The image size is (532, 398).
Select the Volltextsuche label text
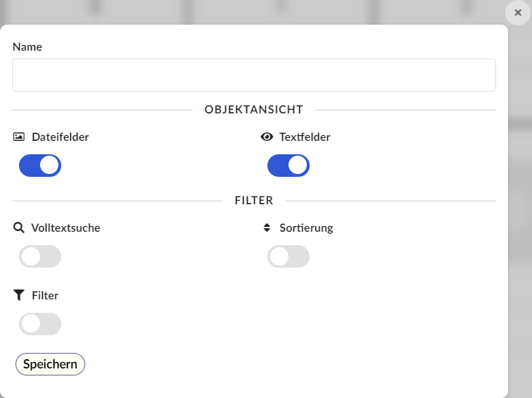(66, 228)
